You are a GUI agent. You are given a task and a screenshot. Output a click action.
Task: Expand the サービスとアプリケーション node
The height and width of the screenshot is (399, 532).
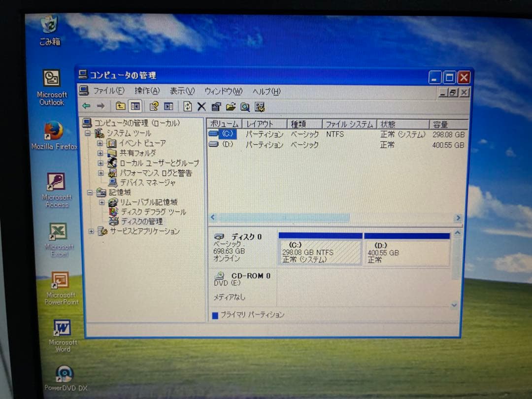pos(91,232)
